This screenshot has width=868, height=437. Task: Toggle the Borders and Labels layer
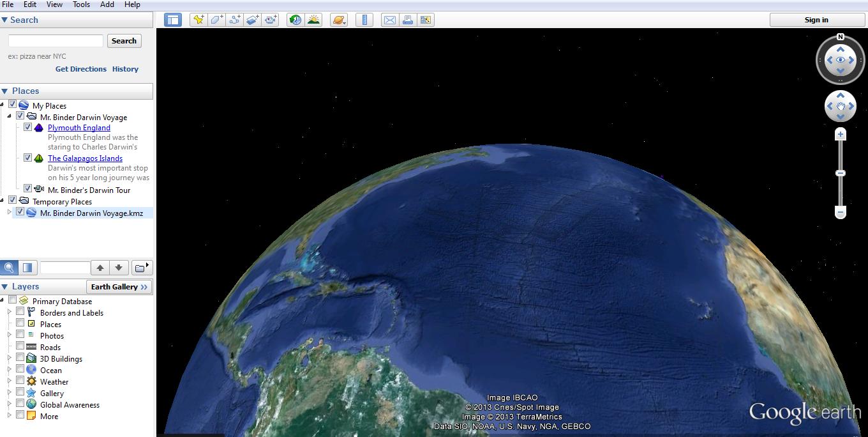(20, 312)
